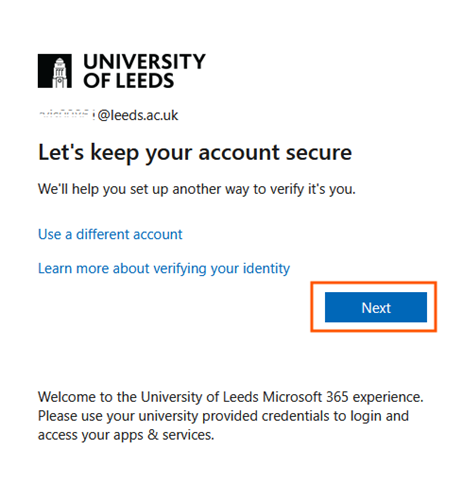
Task: Click the Welcome to the University of Leeds line
Action: [x=231, y=397]
